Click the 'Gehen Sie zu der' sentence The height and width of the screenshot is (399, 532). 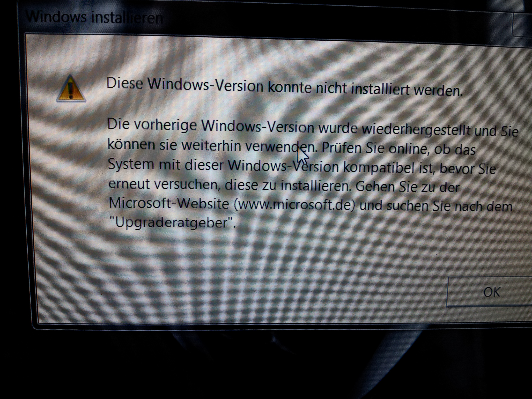tap(407, 187)
